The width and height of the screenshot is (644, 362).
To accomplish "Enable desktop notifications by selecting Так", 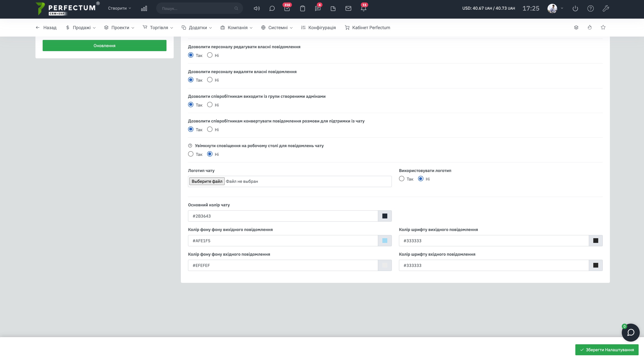I will [191, 154].
